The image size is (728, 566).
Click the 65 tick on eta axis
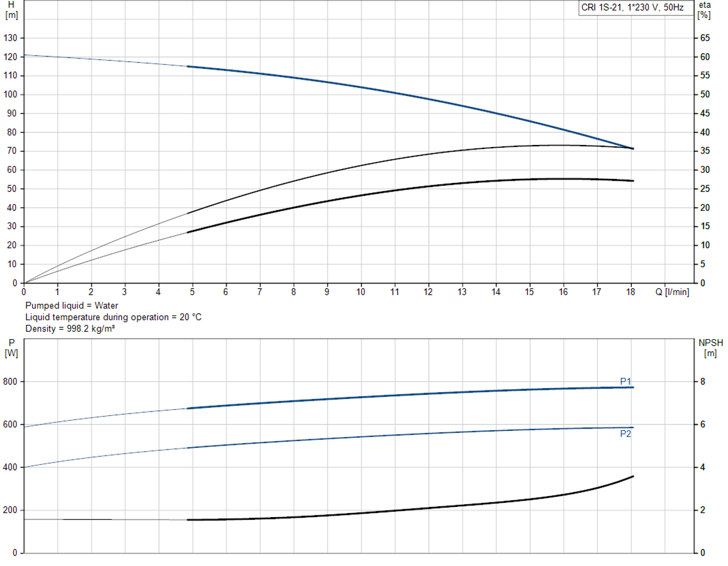click(x=705, y=38)
